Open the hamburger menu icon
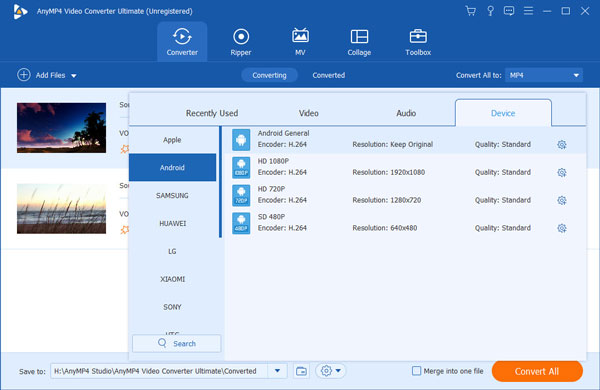The image size is (600, 390). pyautogui.click(x=528, y=11)
